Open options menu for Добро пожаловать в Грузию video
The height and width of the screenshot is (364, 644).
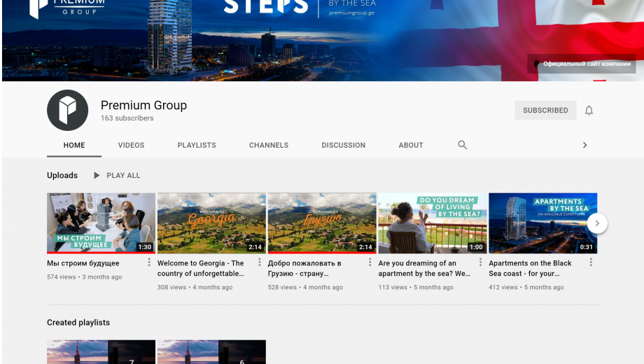tap(370, 262)
